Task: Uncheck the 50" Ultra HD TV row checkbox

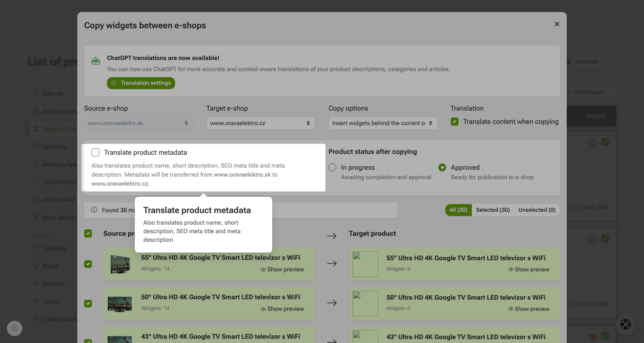Action: pos(88,304)
